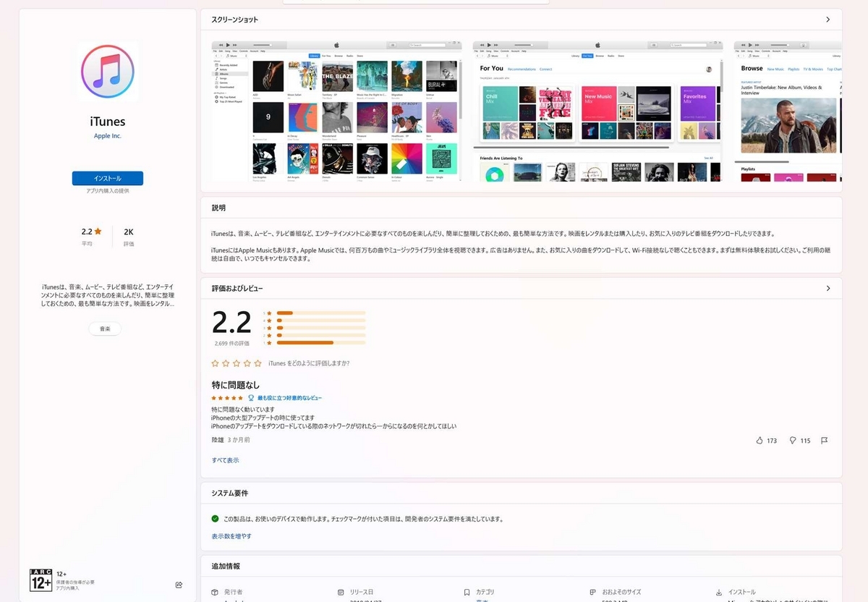Click the 2K 評価 count in left panel
Screen dimensions: 868x602
pyautogui.click(x=129, y=237)
